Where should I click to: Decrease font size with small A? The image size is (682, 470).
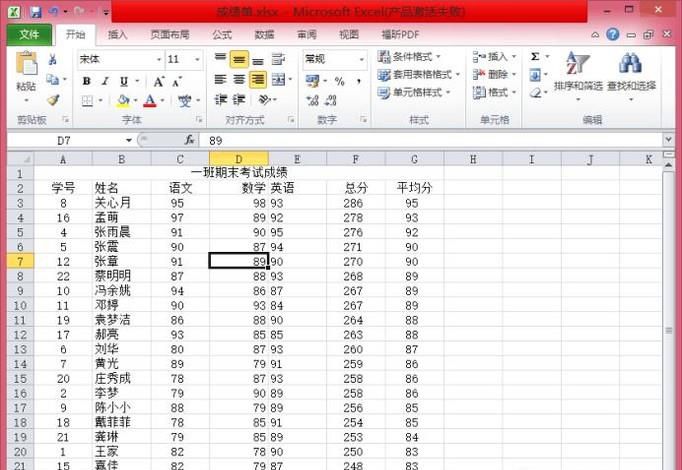177,81
